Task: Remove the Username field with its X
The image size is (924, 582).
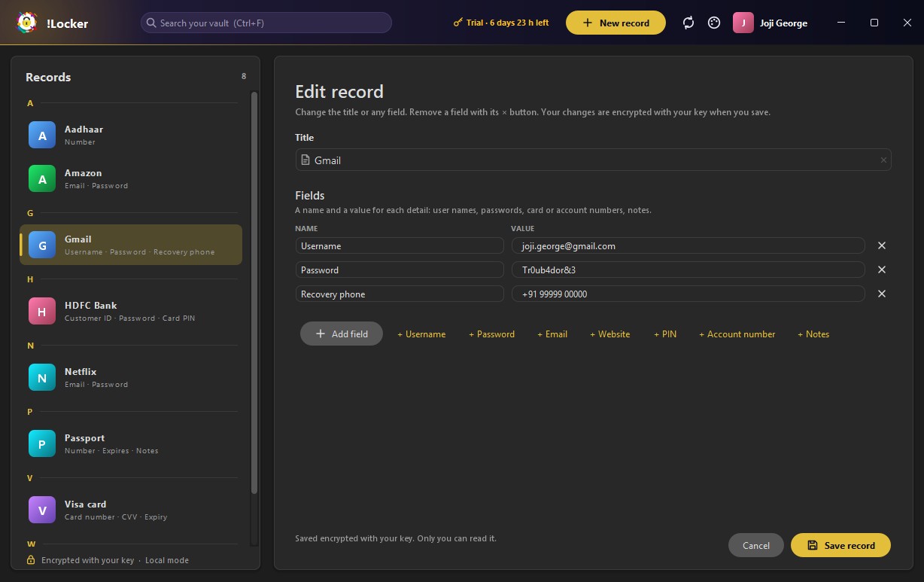Action: coord(882,245)
